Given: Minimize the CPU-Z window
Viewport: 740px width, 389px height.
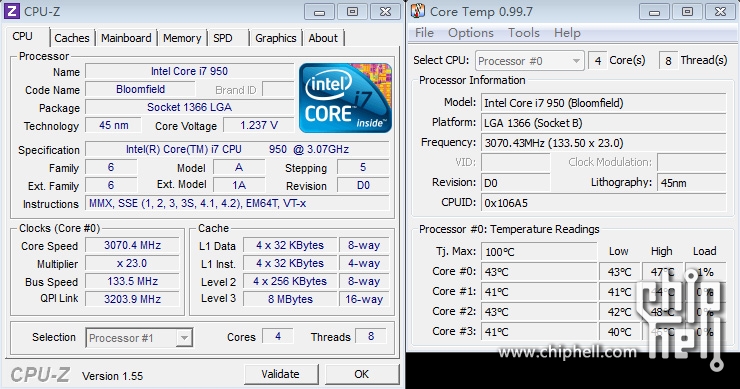Looking at the screenshot, I should point(320,12).
